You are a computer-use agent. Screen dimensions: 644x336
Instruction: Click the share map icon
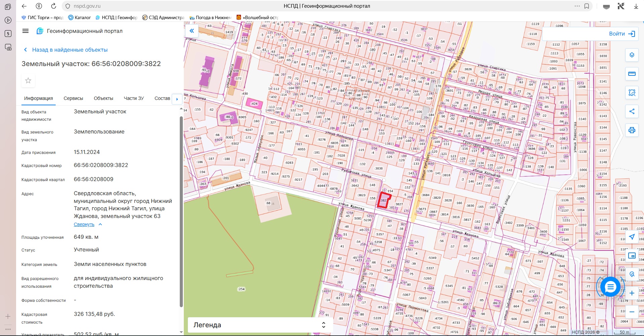click(x=632, y=111)
